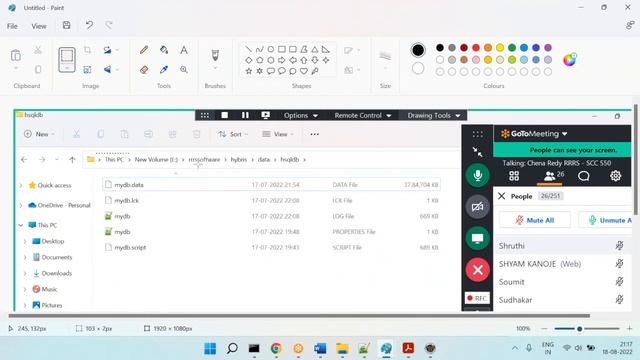
Task: Toggle Soumit's muted microphone icon
Action: pos(619,282)
